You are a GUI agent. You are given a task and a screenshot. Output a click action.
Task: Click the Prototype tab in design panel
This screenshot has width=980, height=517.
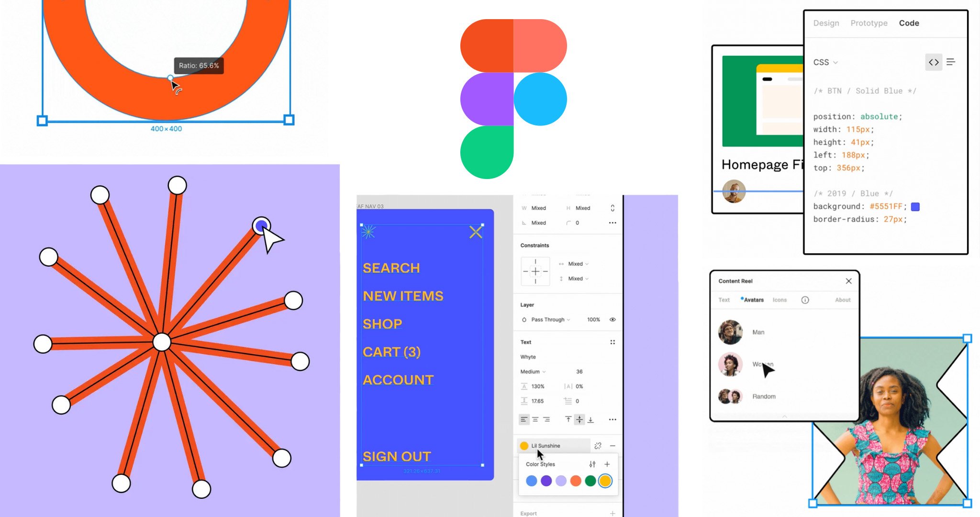click(869, 22)
